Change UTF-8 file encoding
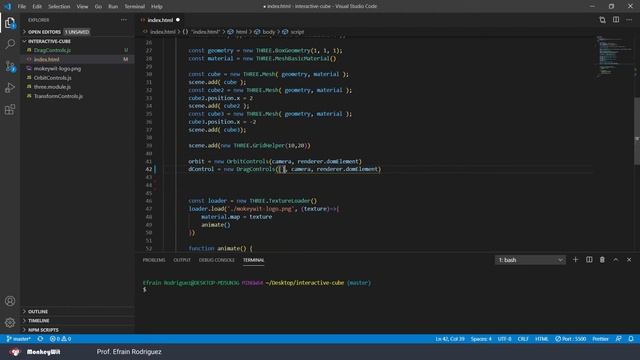 pos(504,339)
